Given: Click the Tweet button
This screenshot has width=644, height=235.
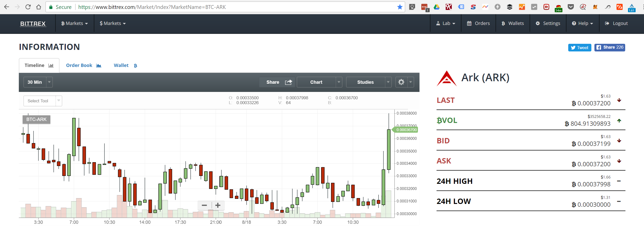Looking at the screenshot, I should [580, 48].
